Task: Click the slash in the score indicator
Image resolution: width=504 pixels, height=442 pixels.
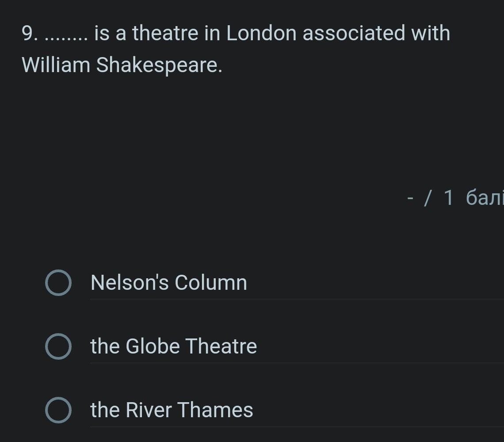Action: coord(427,198)
